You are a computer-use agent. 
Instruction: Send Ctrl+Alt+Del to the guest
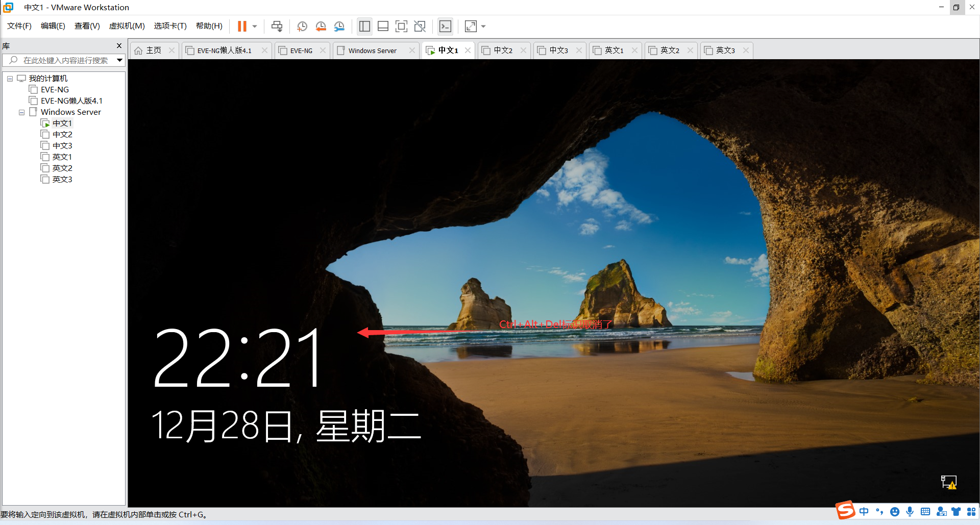pyautogui.click(x=277, y=26)
